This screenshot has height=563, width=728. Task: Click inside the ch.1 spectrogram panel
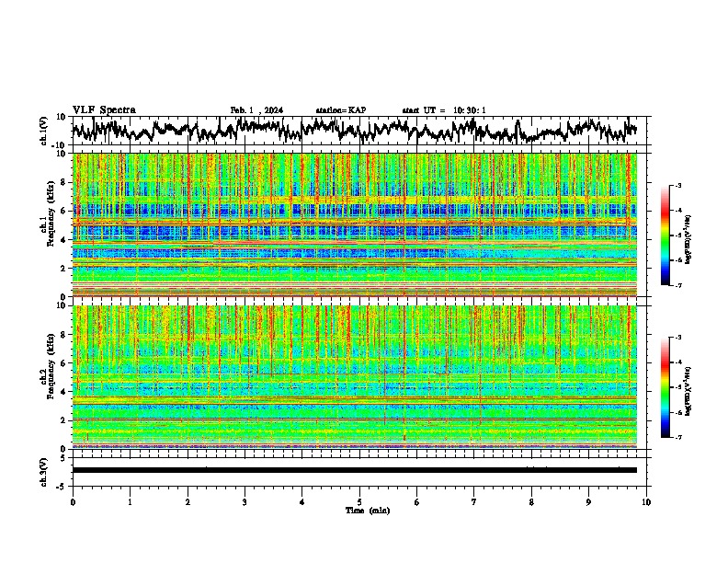click(x=354, y=224)
